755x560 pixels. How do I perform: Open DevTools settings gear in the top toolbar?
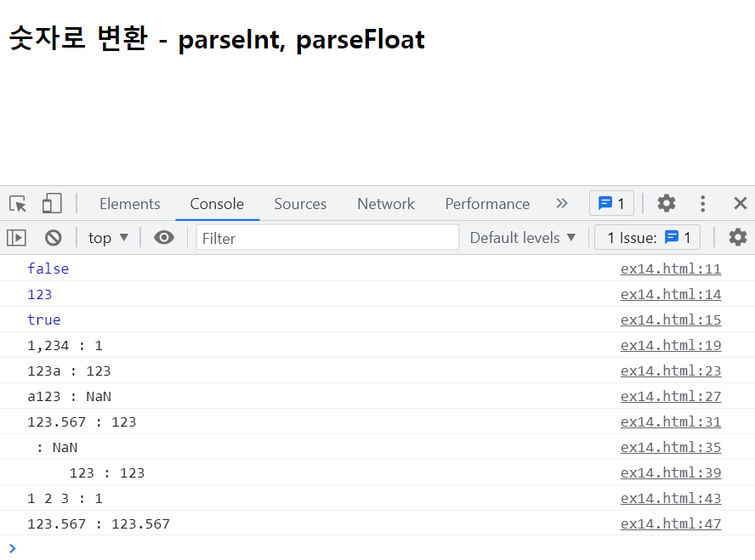coord(667,203)
